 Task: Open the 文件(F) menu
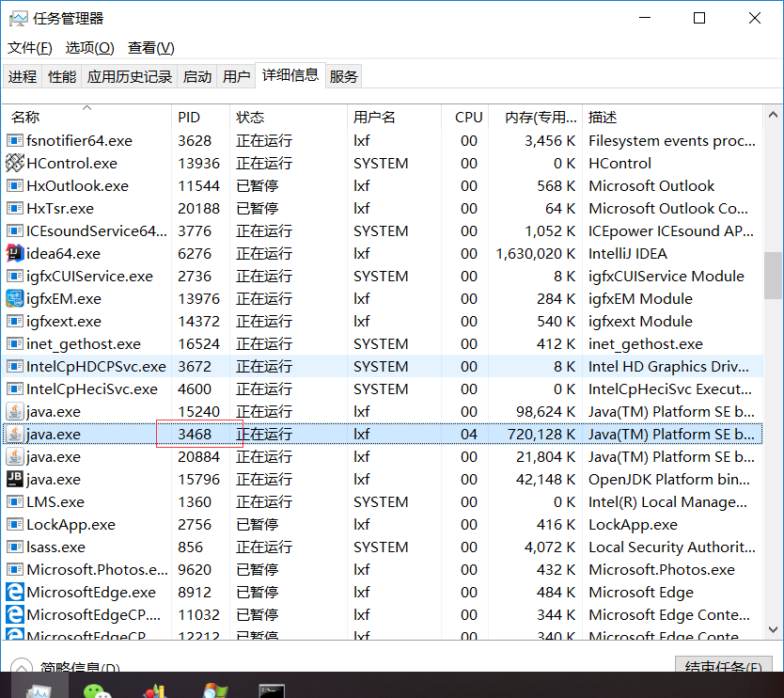(x=29, y=48)
